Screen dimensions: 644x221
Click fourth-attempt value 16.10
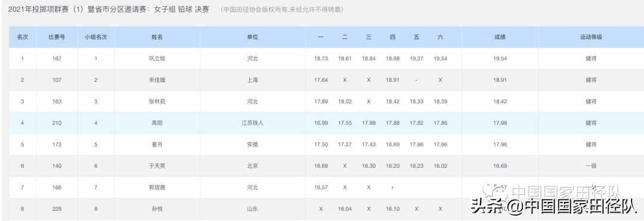392,208
